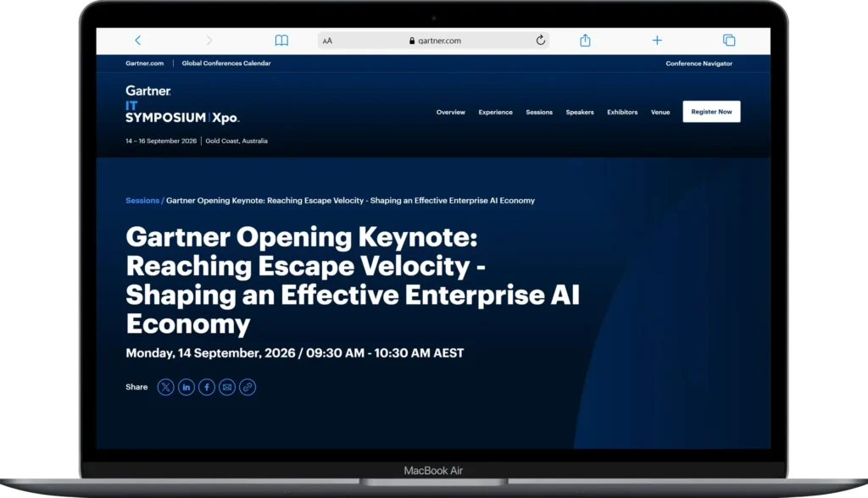Click the Gartner IT Symposium Xpo logo
Viewport: 868px width, 498px height.
(x=182, y=104)
